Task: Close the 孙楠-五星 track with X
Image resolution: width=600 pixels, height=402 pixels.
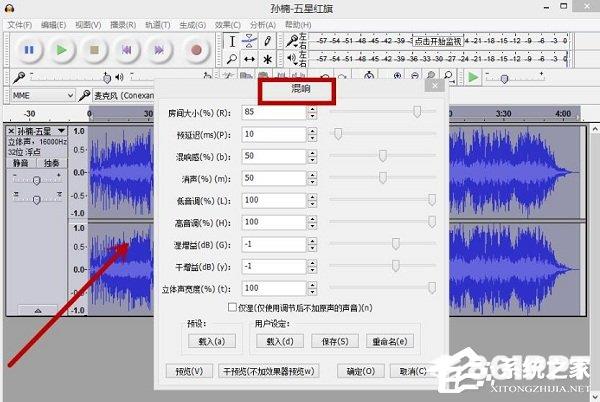Action: pos(11,131)
